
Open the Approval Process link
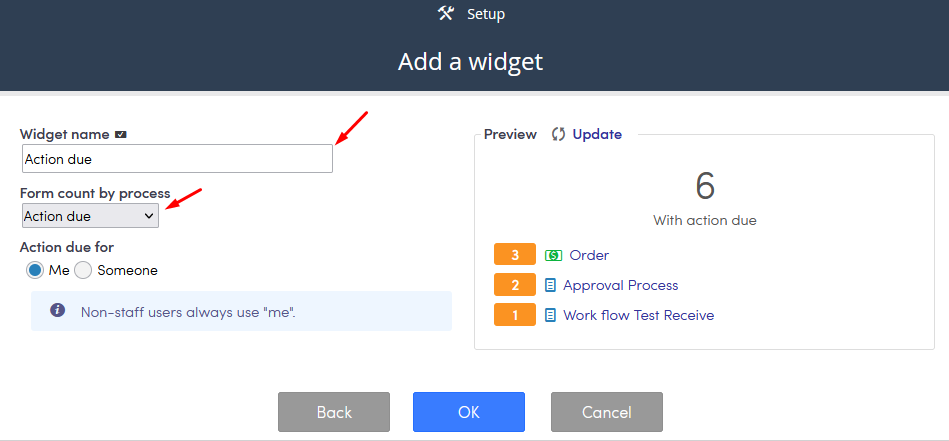(620, 286)
